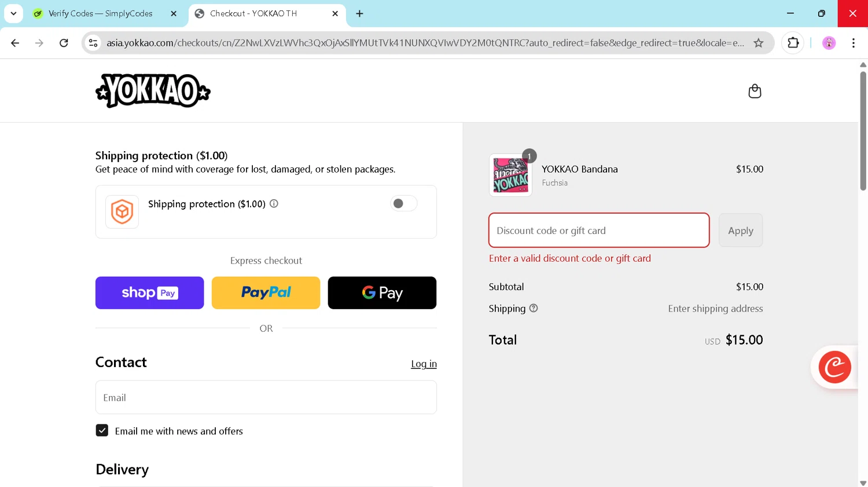Click the scrollbar down arrow
This screenshot has width=868, height=487.
click(863, 482)
